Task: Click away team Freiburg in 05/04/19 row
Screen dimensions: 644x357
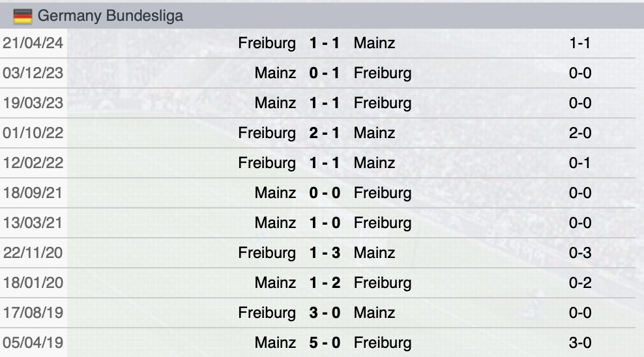Action: coord(383,343)
